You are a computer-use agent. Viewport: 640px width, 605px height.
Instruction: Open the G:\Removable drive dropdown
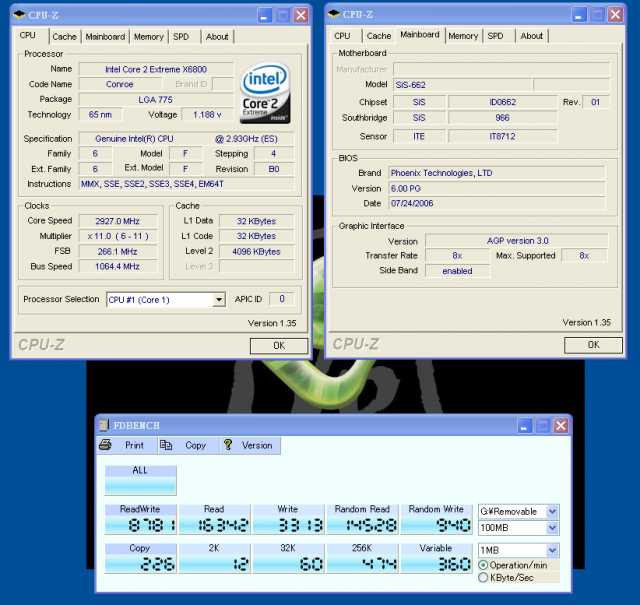coord(552,511)
